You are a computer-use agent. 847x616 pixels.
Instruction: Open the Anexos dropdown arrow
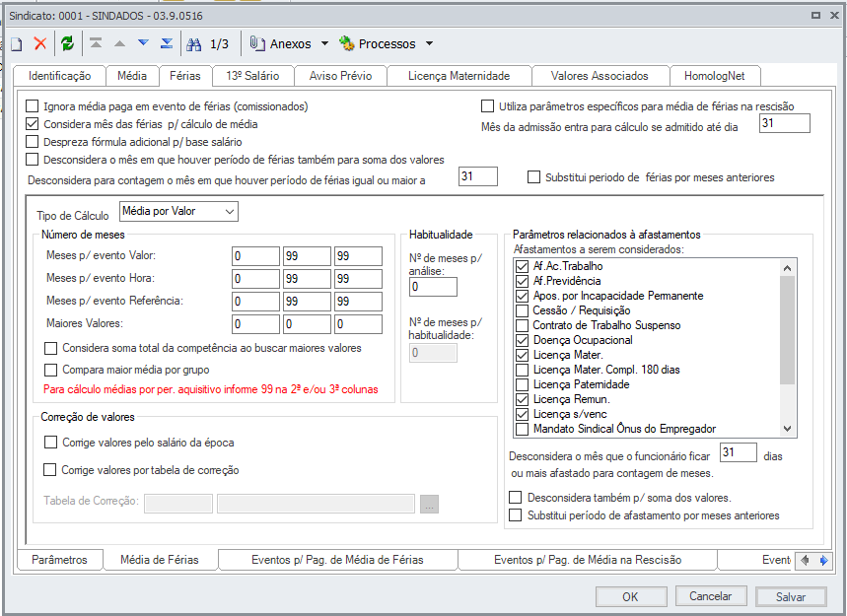(x=324, y=43)
